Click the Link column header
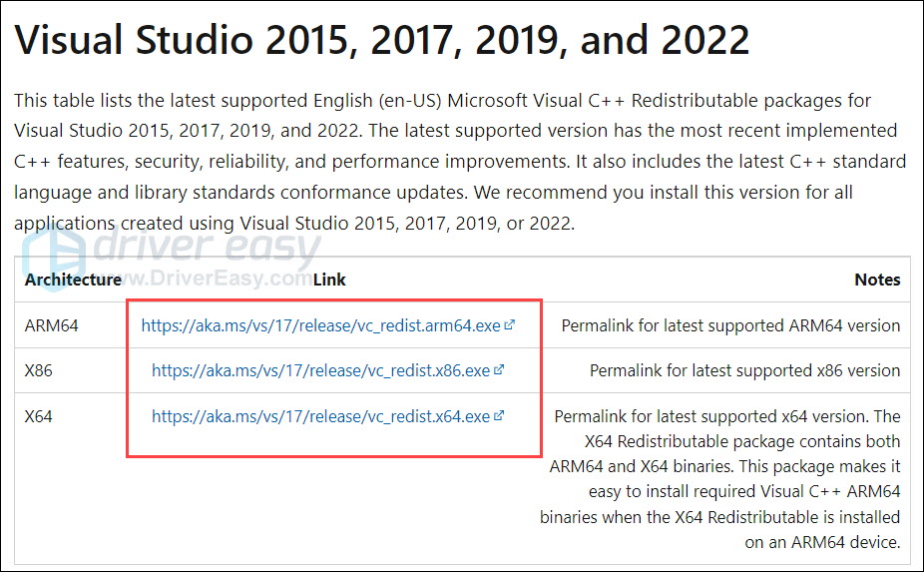Screen dimensions: 924x572 (329, 280)
